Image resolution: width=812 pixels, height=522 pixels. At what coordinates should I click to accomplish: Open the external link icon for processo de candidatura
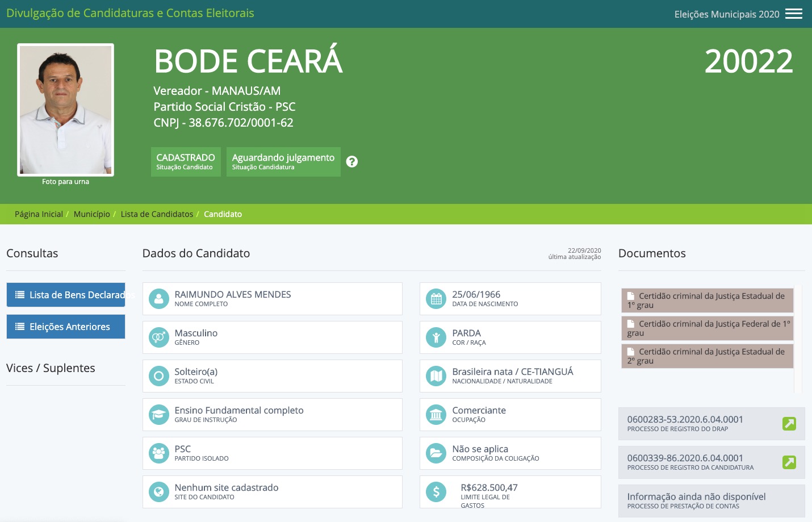pos(789,462)
